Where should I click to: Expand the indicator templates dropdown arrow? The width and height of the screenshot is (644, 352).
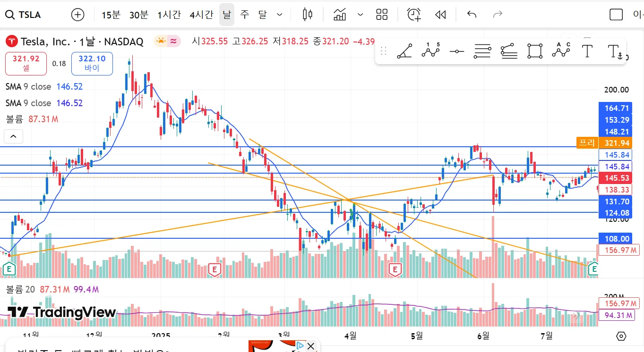coord(361,15)
